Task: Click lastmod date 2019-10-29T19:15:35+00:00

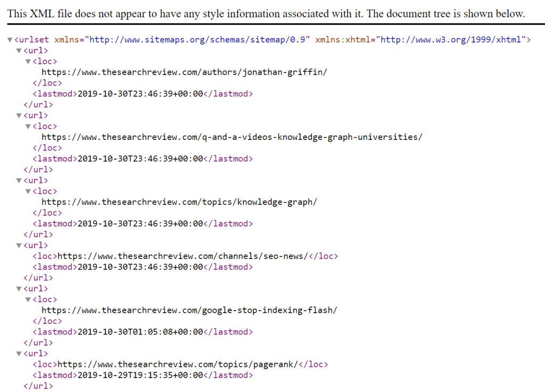Action: point(140,376)
